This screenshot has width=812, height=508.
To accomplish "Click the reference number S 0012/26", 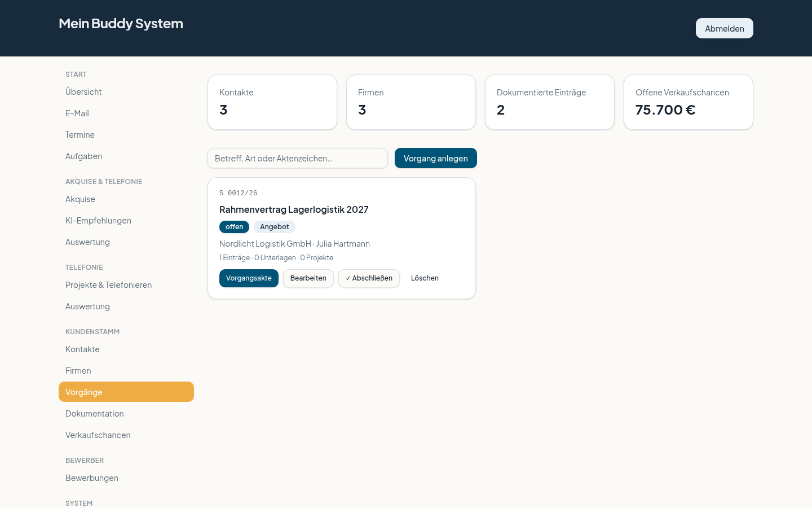I will (x=238, y=193).
